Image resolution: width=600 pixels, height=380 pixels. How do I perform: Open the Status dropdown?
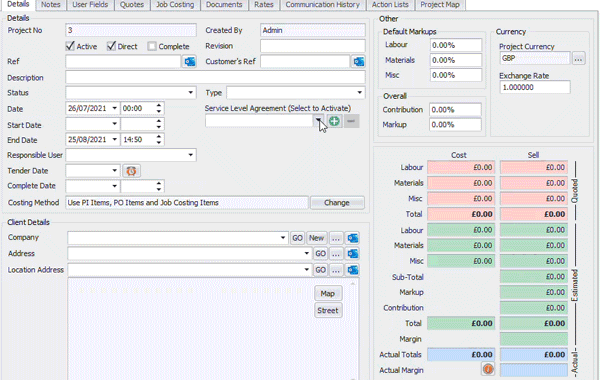click(x=191, y=93)
